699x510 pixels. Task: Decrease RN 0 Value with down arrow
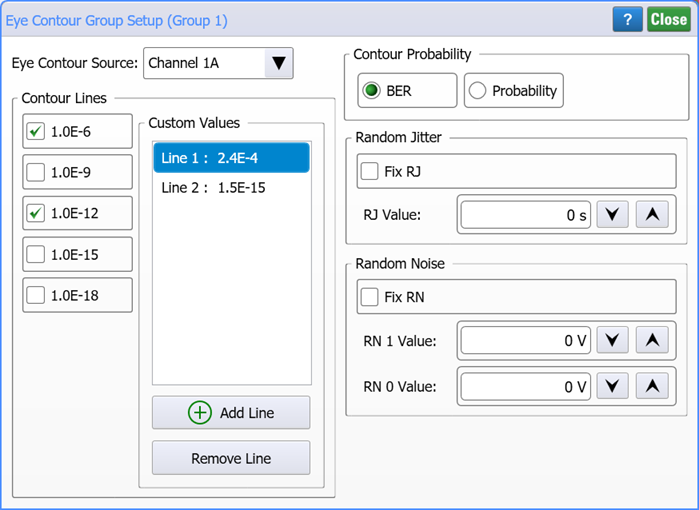[613, 386]
